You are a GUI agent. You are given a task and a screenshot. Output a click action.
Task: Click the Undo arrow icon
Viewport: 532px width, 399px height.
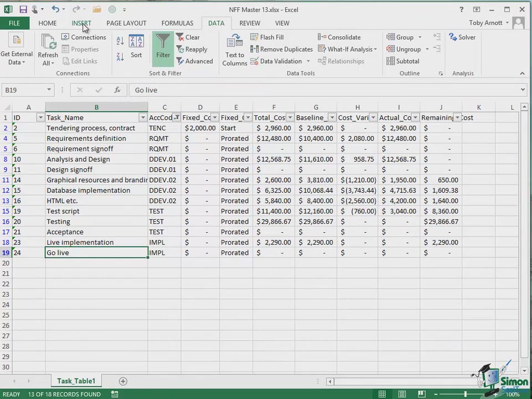[55, 9]
